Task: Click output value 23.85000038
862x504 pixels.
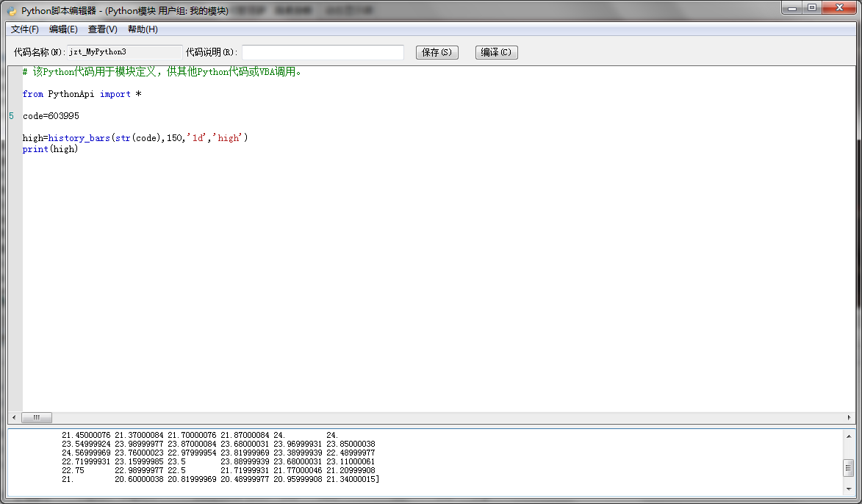Action: [x=351, y=444]
